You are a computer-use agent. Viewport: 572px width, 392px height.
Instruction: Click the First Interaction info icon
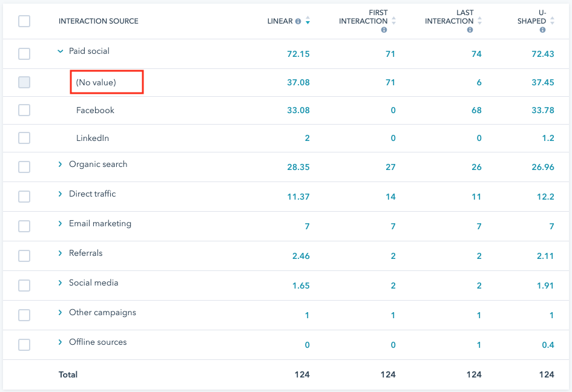point(384,30)
